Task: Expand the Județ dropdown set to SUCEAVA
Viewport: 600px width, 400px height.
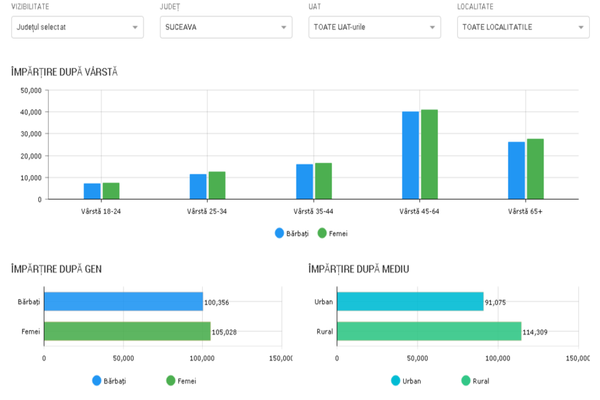Action: point(226,26)
